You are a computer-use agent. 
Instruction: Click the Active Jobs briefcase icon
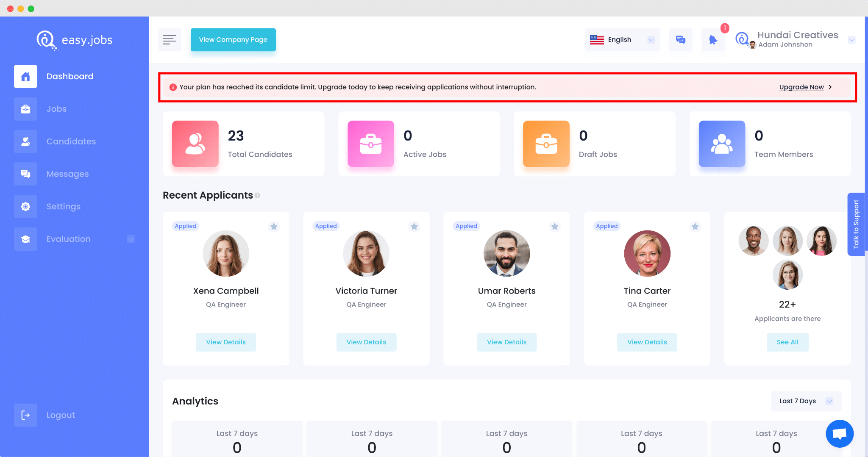pyautogui.click(x=371, y=144)
